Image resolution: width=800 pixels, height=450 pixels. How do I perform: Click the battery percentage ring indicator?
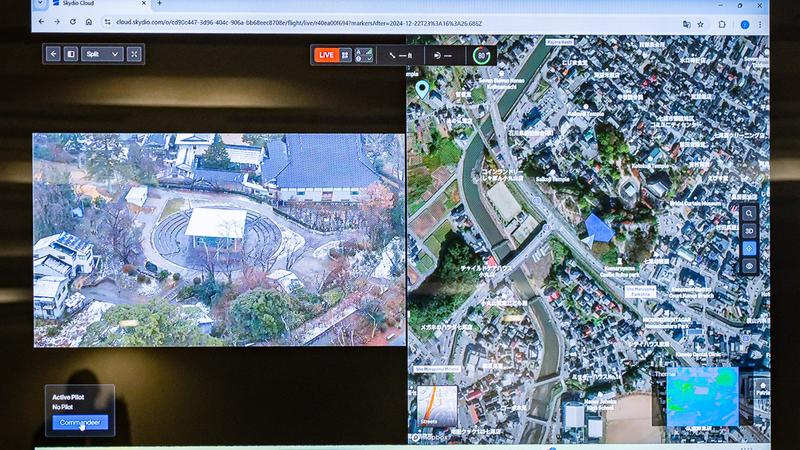483,56
